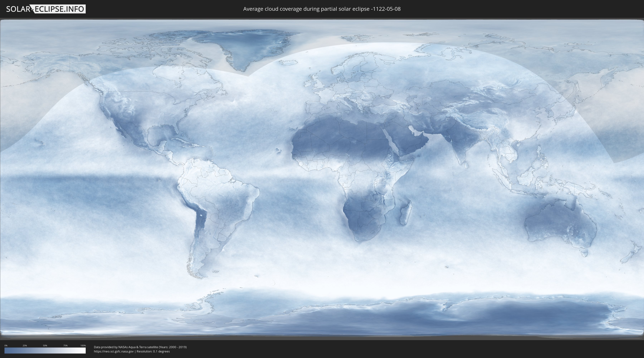Click the 75% legend label
The width and height of the screenshot is (644, 358).
click(65, 345)
